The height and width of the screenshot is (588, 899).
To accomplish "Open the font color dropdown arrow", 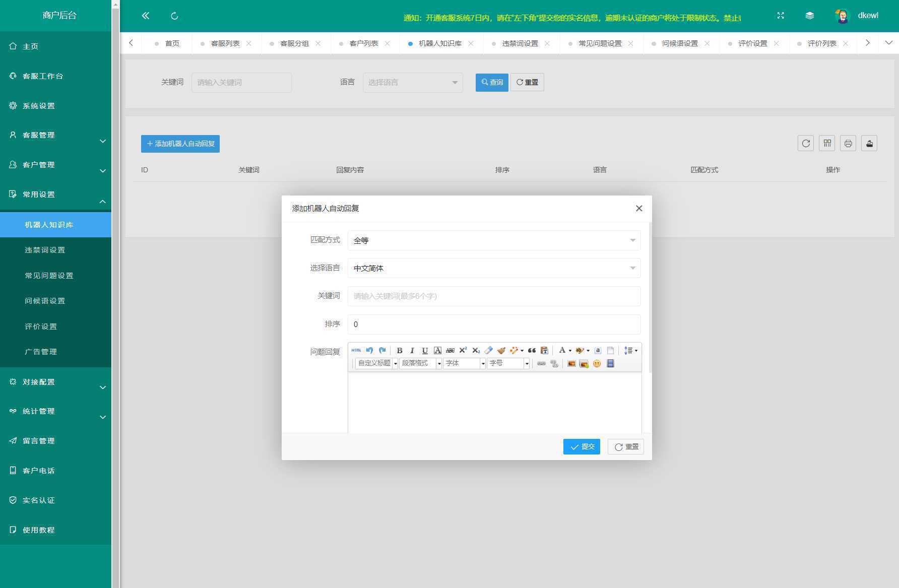I will [570, 351].
